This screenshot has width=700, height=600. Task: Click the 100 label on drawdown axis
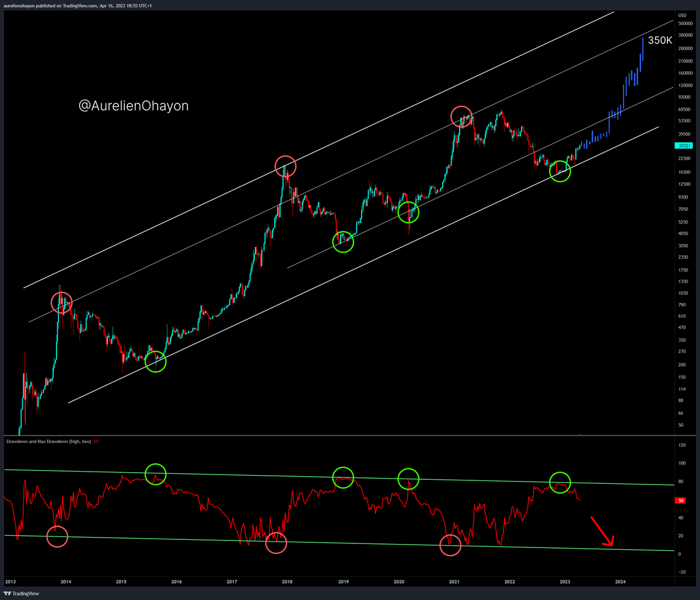682,463
